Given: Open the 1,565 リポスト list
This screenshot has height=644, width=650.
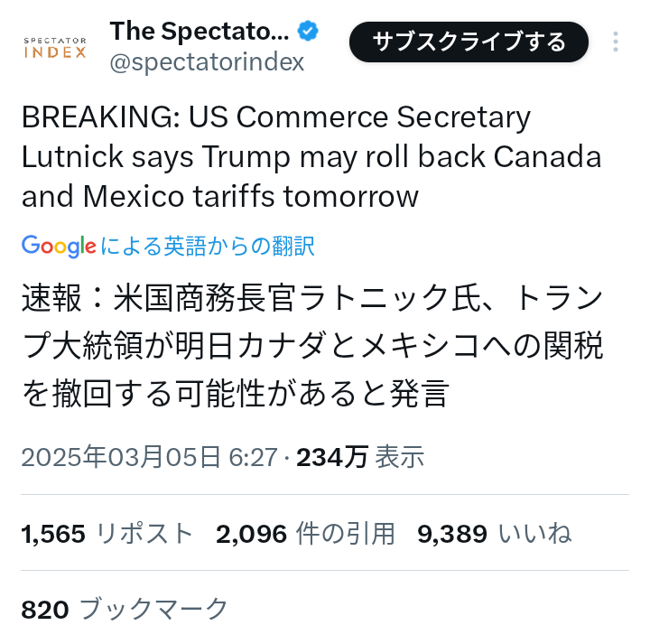Looking at the screenshot, I should tap(107, 534).
